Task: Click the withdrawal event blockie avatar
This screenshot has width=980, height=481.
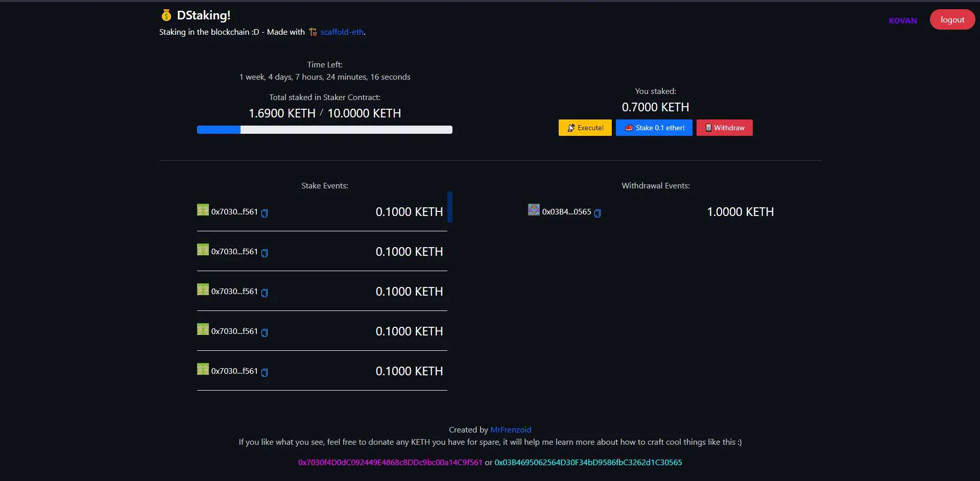Action: point(534,210)
